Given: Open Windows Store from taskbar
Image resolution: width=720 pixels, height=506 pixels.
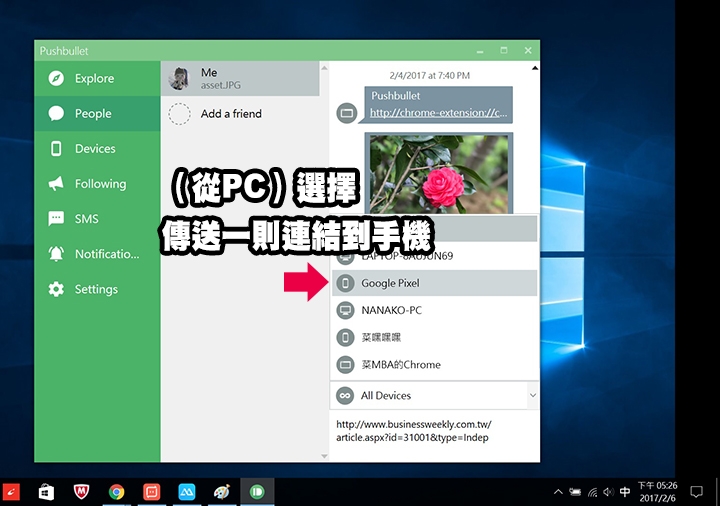Looking at the screenshot, I should tap(46, 492).
